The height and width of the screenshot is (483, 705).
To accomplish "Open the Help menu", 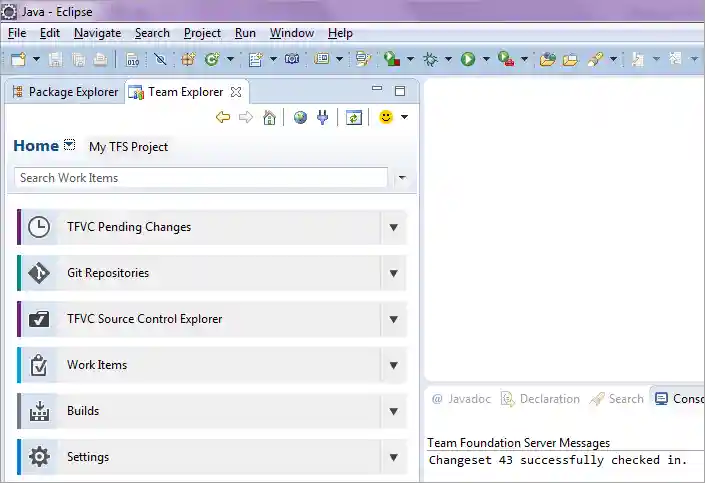I will (340, 33).
